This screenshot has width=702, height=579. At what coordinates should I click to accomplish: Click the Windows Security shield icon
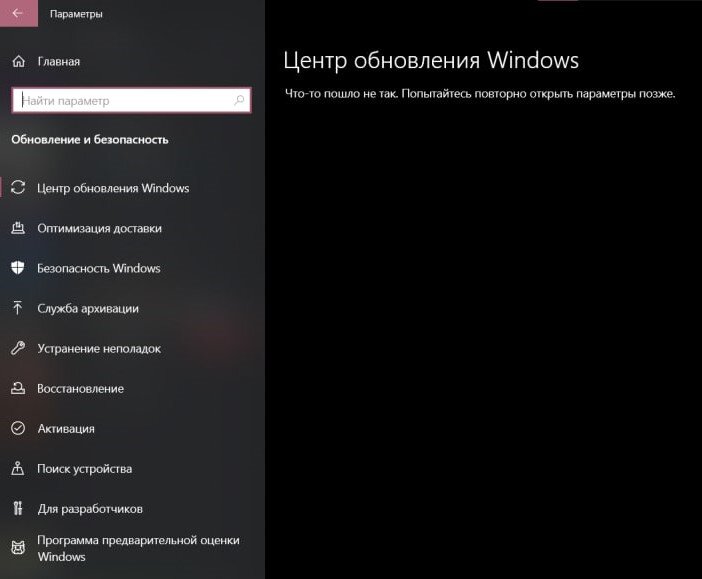(18, 268)
